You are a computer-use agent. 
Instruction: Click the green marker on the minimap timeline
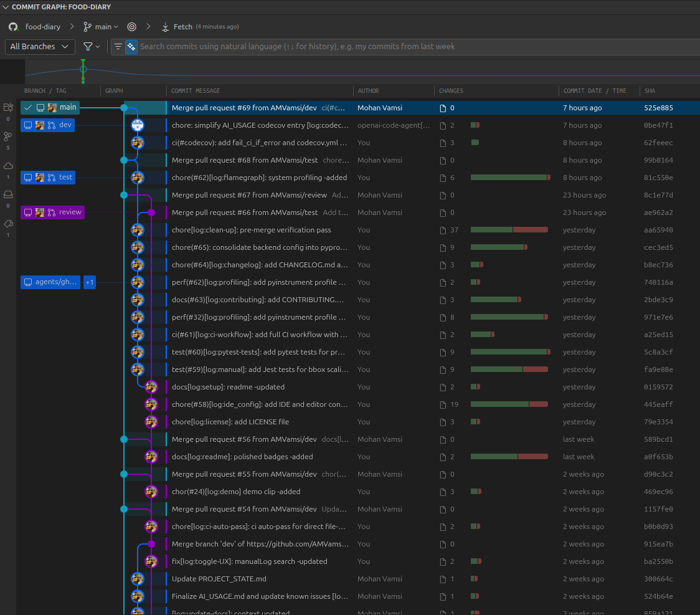pos(83,72)
